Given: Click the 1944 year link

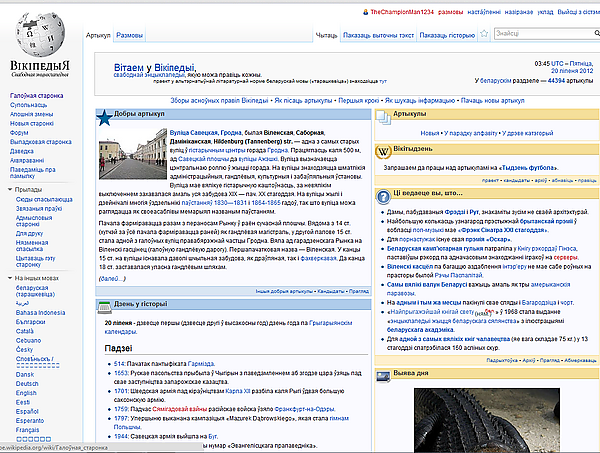Looking at the screenshot, I should tap(121, 436).
